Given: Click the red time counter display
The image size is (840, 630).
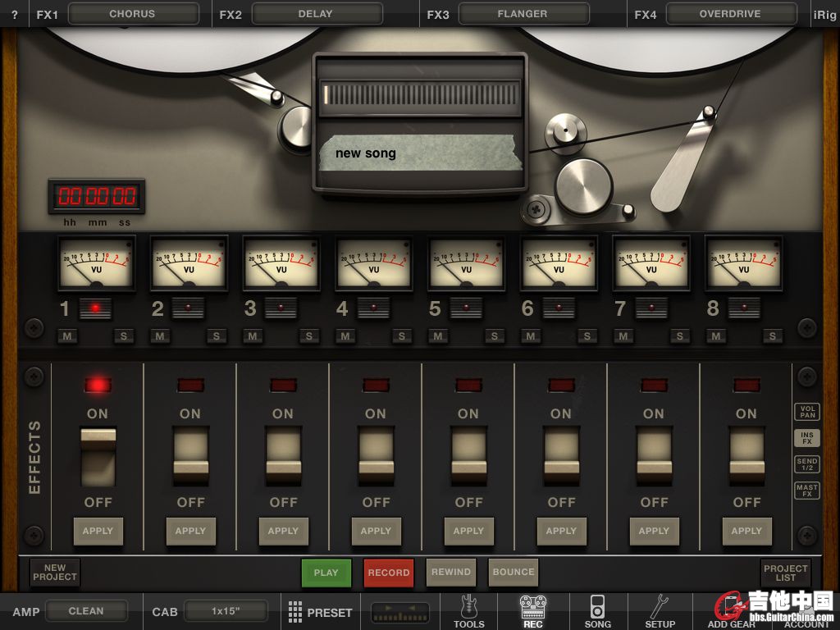Looking at the screenshot, I should pos(97,197).
